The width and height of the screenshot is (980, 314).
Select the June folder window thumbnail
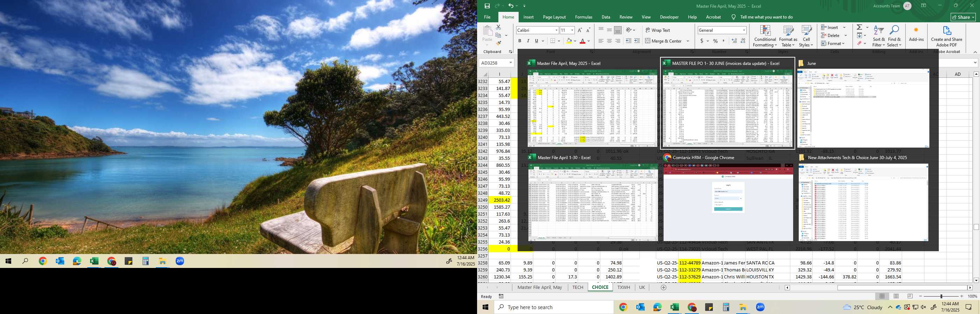pyautogui.click(x=863, y=103)
